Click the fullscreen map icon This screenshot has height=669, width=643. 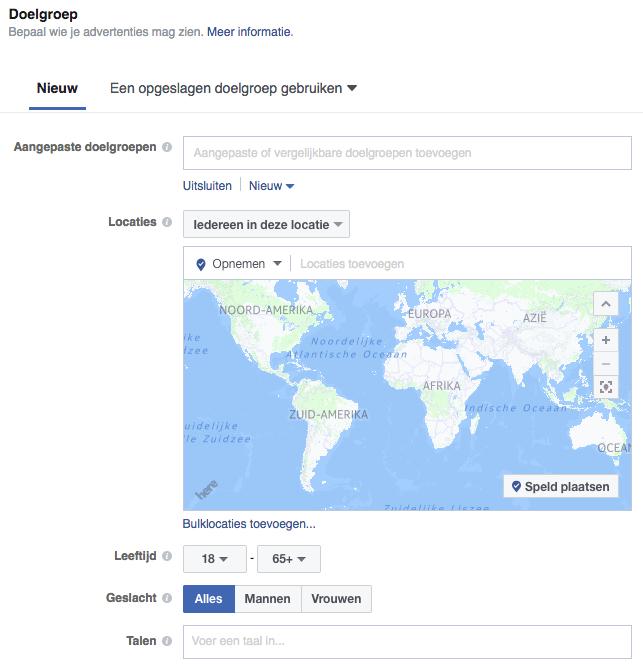(x=606, y=387)
